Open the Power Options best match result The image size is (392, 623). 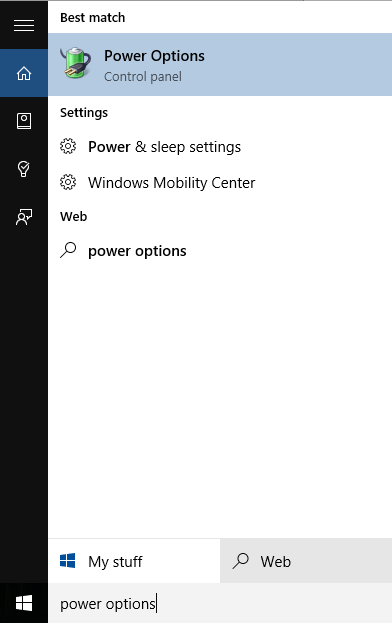click(x=220, y=64)
